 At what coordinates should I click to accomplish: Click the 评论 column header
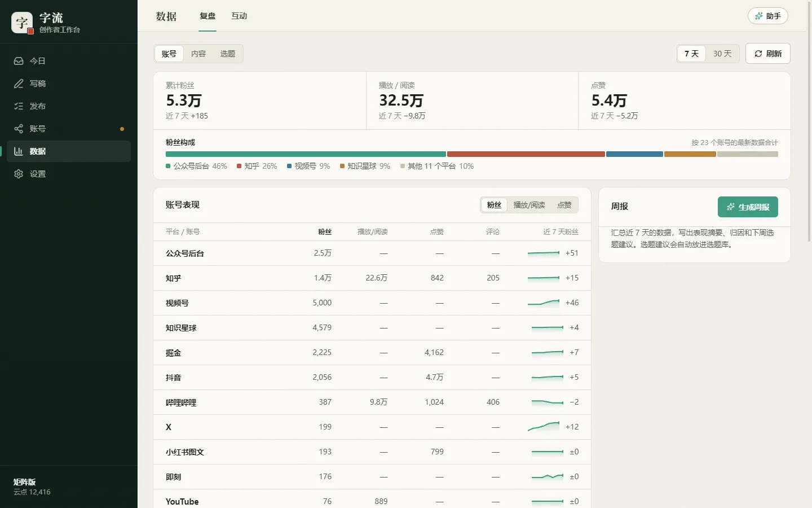[x=493, y=232]
